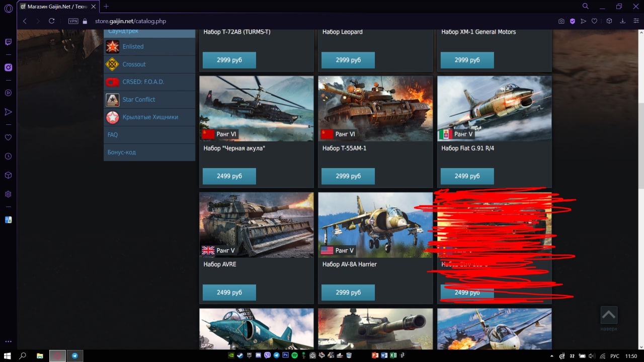Open the AV-8A Harrier thumbnail

[x=375, y=225]
